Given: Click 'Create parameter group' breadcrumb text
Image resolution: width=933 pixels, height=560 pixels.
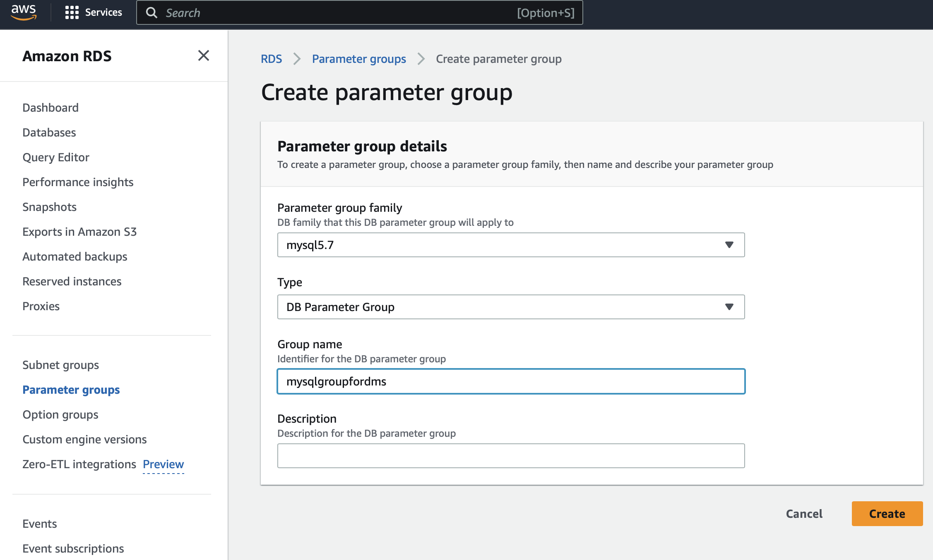Looking at the screenshot, I should [498, 59].
